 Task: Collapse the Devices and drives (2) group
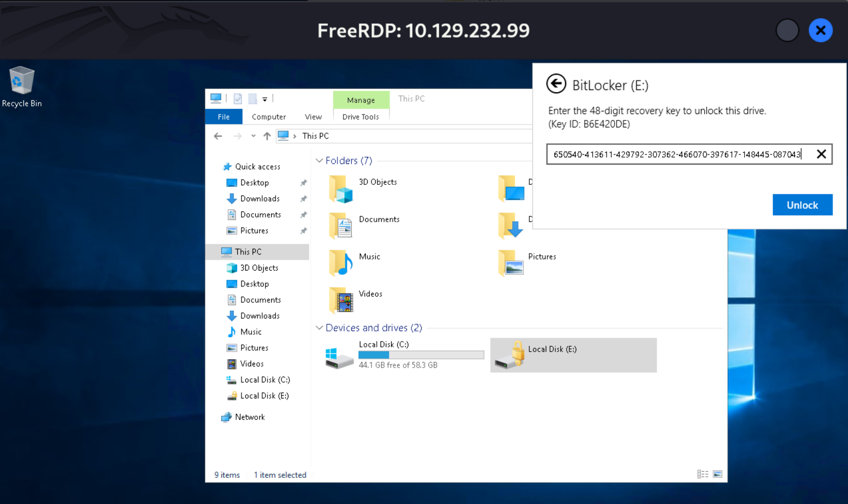pos(319,328)
